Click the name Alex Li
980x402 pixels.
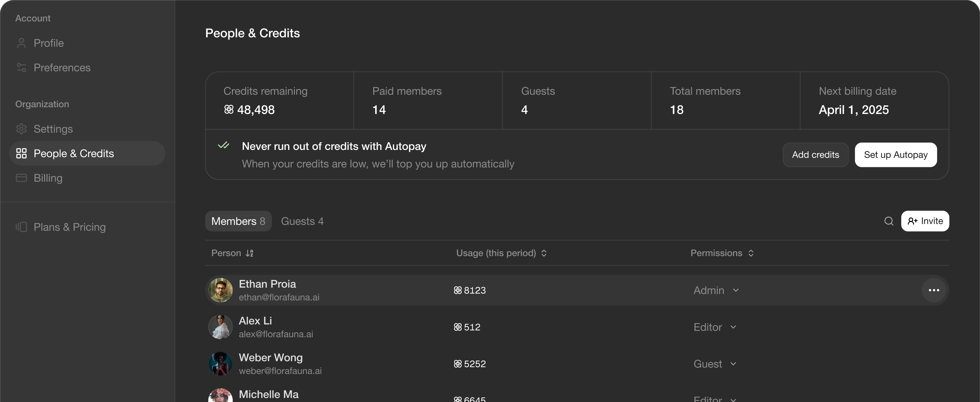[255, 321]
